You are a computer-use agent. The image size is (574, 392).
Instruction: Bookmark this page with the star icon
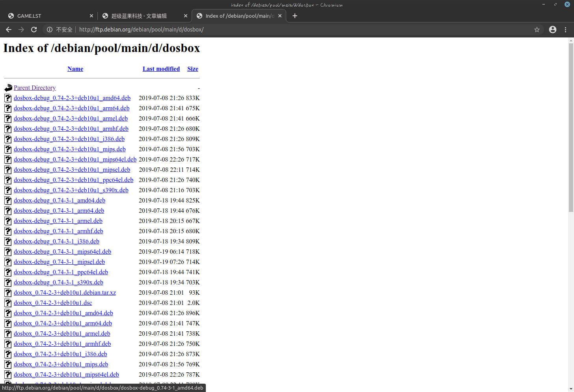537,30
